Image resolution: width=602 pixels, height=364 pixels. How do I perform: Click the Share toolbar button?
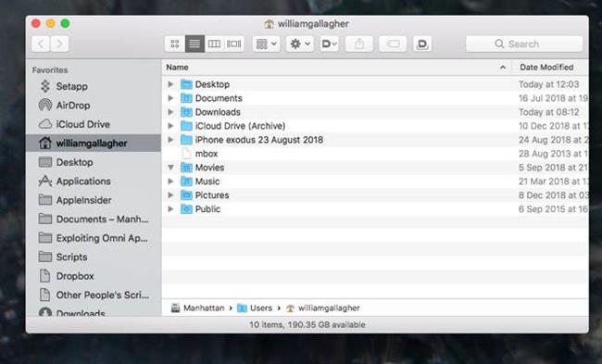359,44
